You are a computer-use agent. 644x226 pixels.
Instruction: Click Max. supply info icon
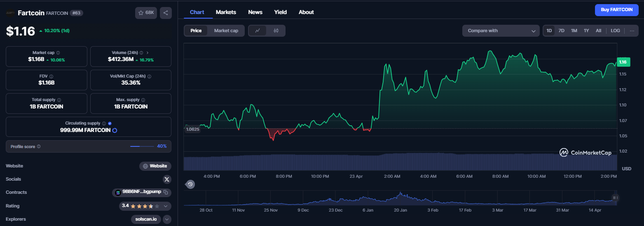coord(143,100)
